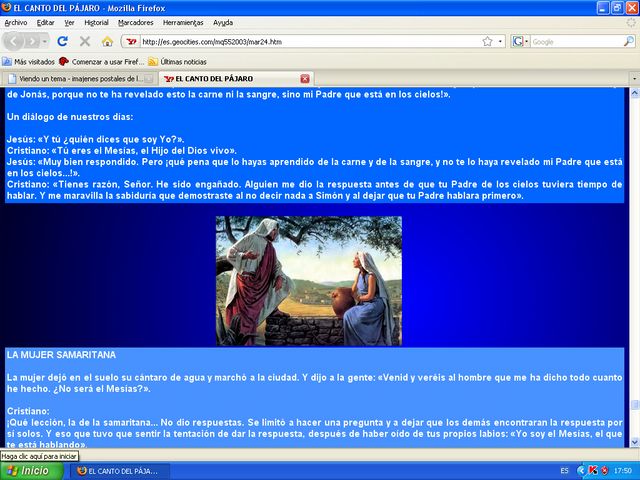Image resolution: width=640 pixels, height=480 pixels.
Task: Click the Stop loading button
Action: point(85,41)
